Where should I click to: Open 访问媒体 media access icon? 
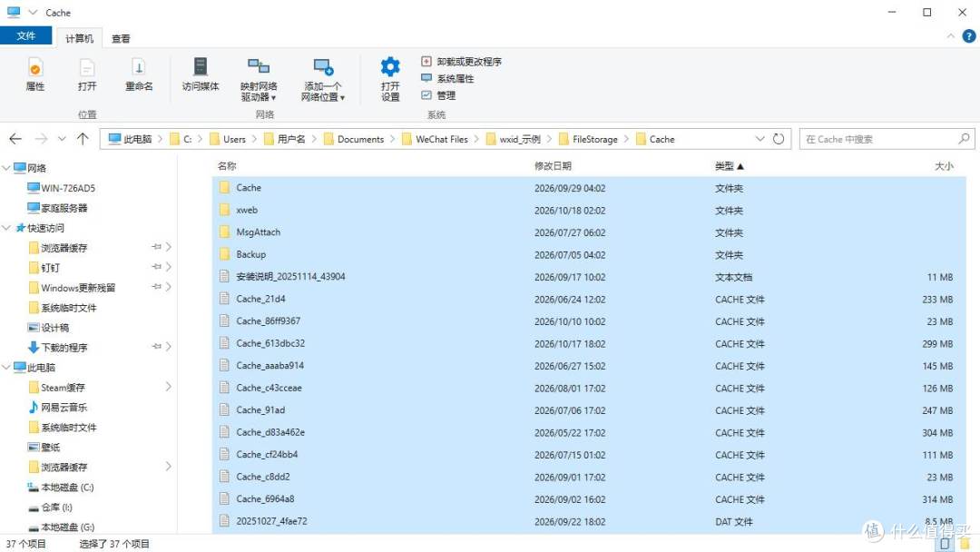click(200, 74)
